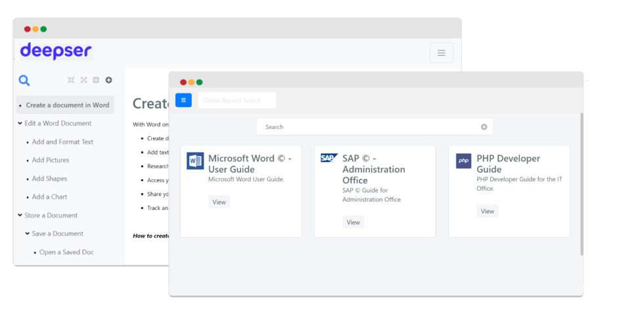Select the Save a Document entry

click(58, 233)
